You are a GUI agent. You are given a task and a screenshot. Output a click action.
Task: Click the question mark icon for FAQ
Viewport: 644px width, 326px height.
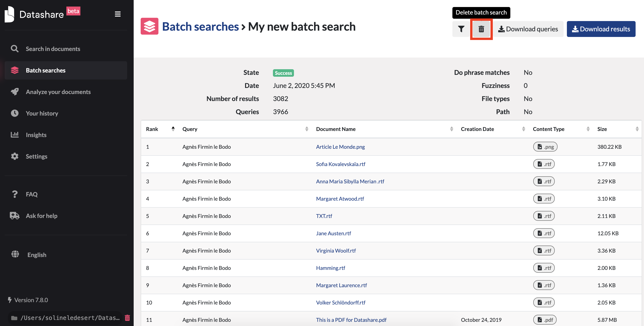[x=15, y=194]
